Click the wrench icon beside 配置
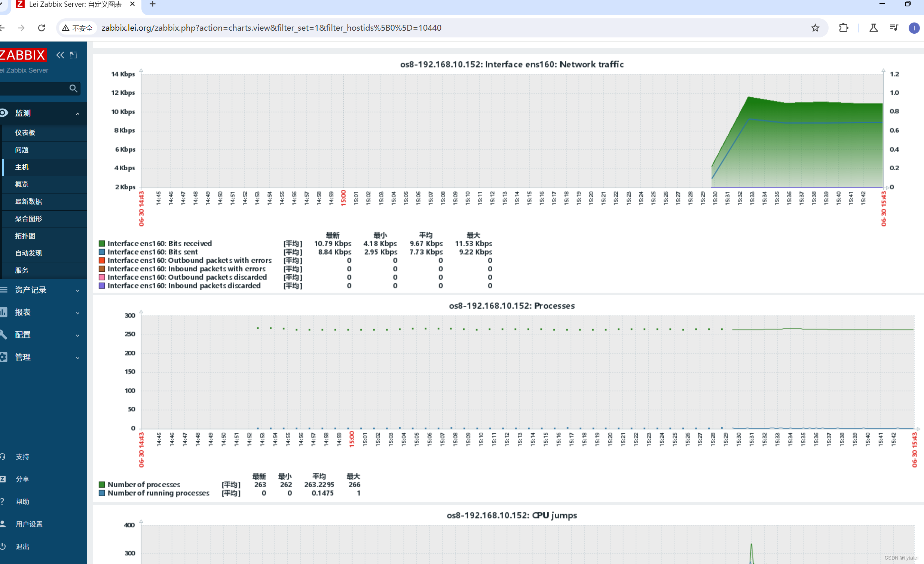924x564 pixels. 3,335
